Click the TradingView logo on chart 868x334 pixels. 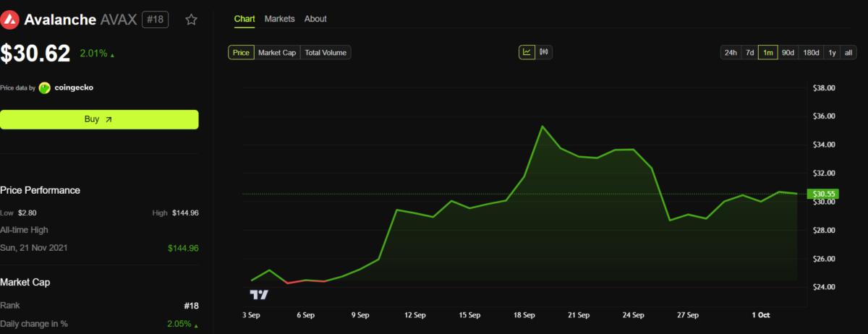[259, 294]
